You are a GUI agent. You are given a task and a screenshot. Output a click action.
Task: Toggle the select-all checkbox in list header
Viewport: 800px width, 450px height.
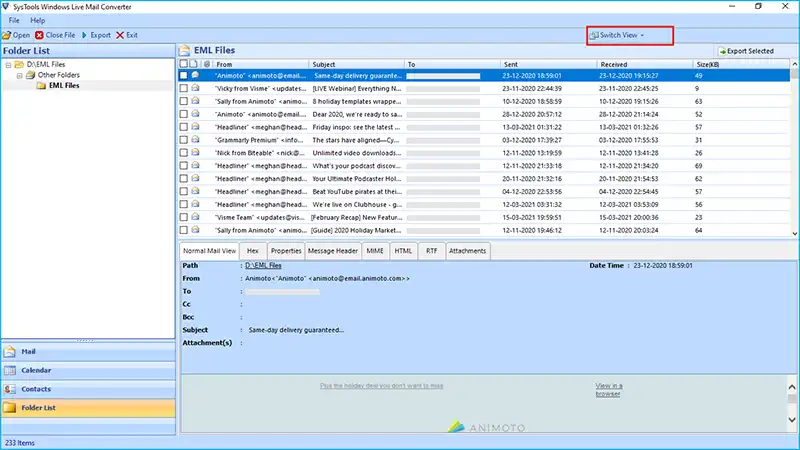(184, 64)
